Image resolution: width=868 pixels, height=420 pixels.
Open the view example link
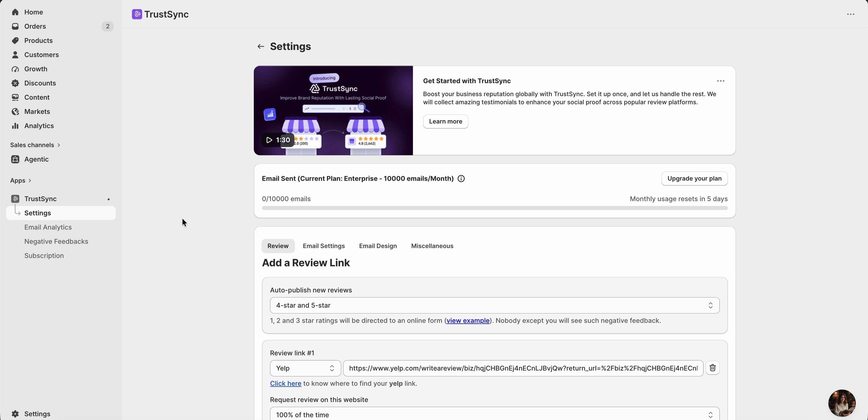click(468, 321)
